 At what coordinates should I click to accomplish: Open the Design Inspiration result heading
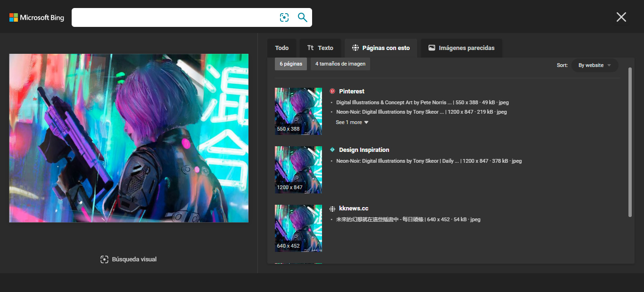(x=364, y=150)
